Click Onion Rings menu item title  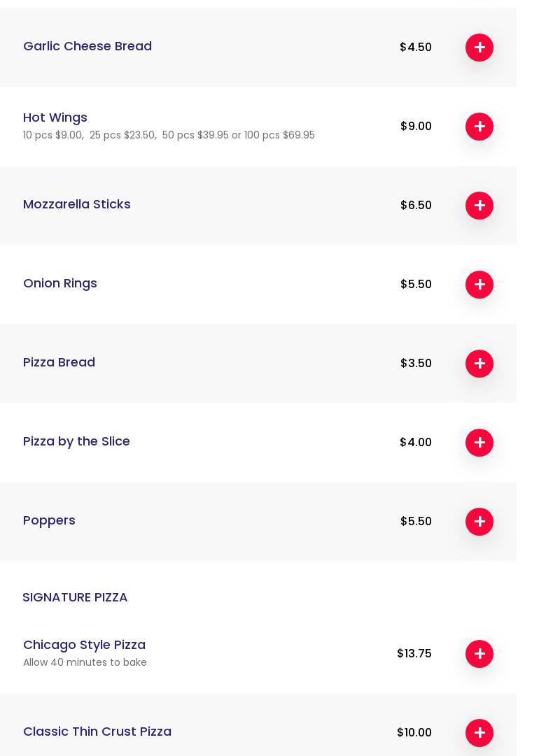(x=60, y=283)
